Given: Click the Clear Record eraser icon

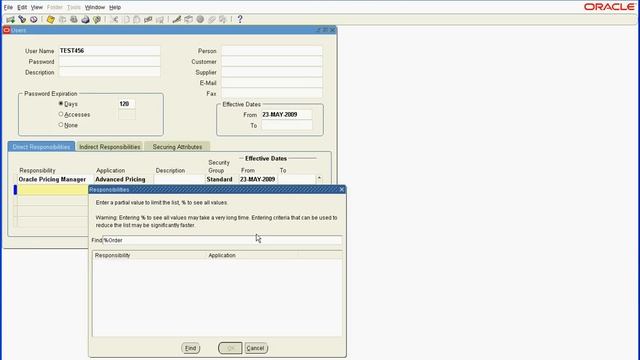Looking at the screenshot, I should (148, 19).
